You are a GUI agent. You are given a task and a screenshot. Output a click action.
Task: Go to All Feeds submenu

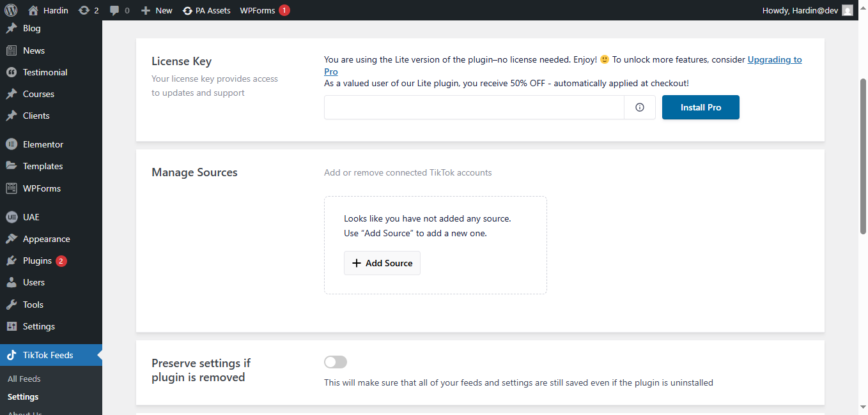click(x=24, y=379)
